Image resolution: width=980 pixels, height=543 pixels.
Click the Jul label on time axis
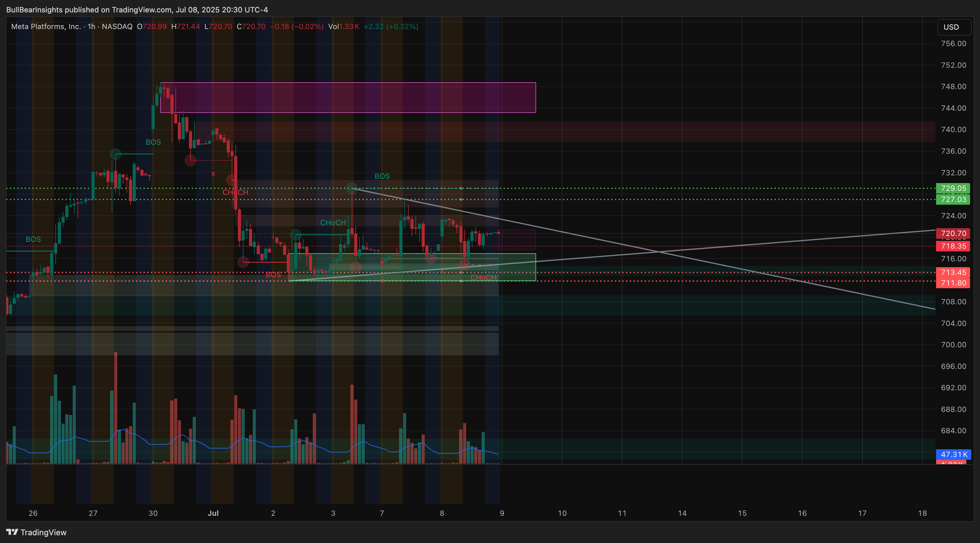tap(213, 513)
